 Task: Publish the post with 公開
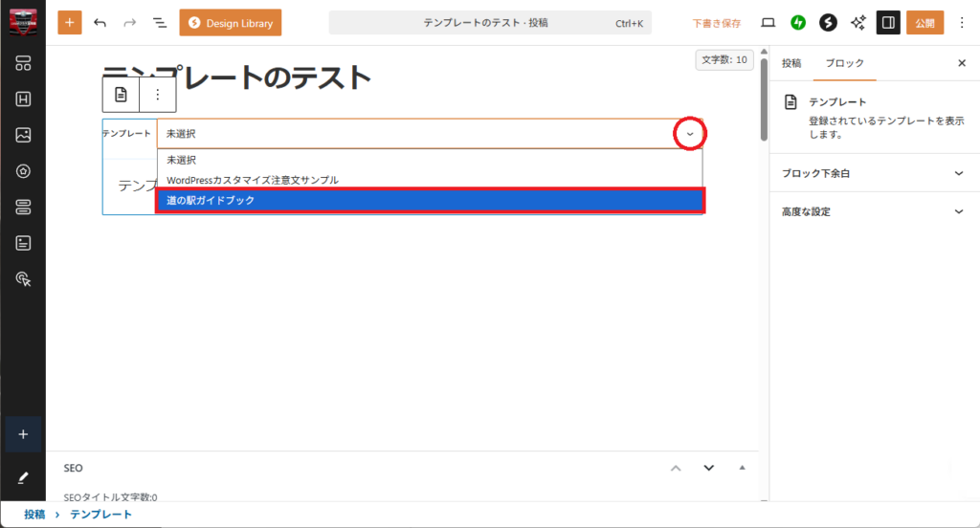[x=925, y=23]
